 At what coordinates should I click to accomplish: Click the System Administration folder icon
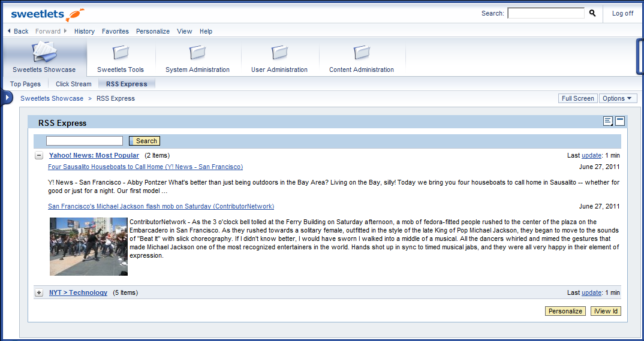tap(197, 53)
